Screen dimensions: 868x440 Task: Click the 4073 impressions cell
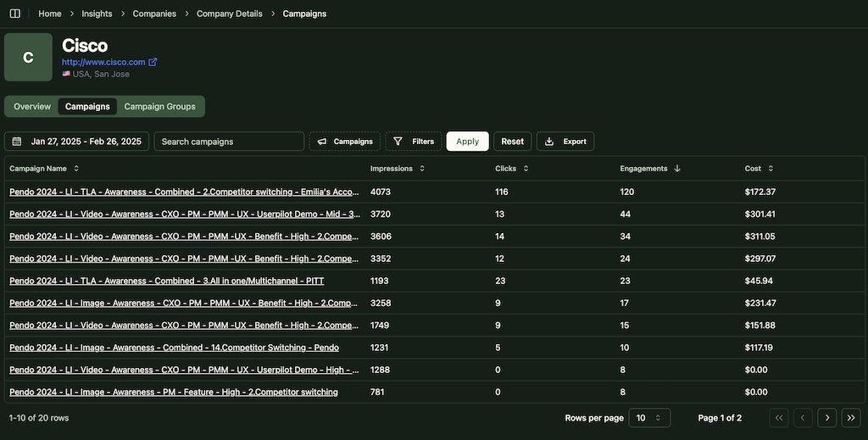pos(381,192)
